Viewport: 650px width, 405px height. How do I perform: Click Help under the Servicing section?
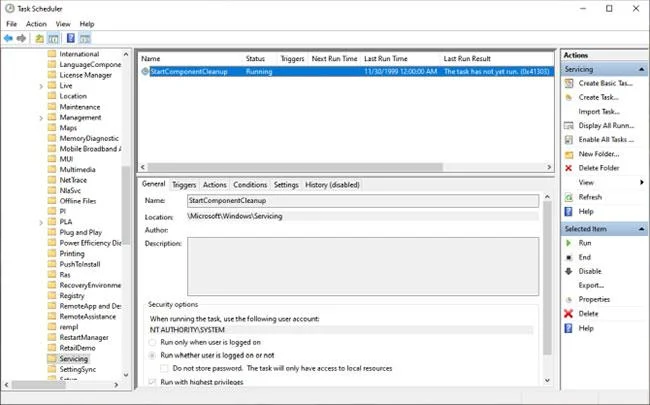[586, 211]
